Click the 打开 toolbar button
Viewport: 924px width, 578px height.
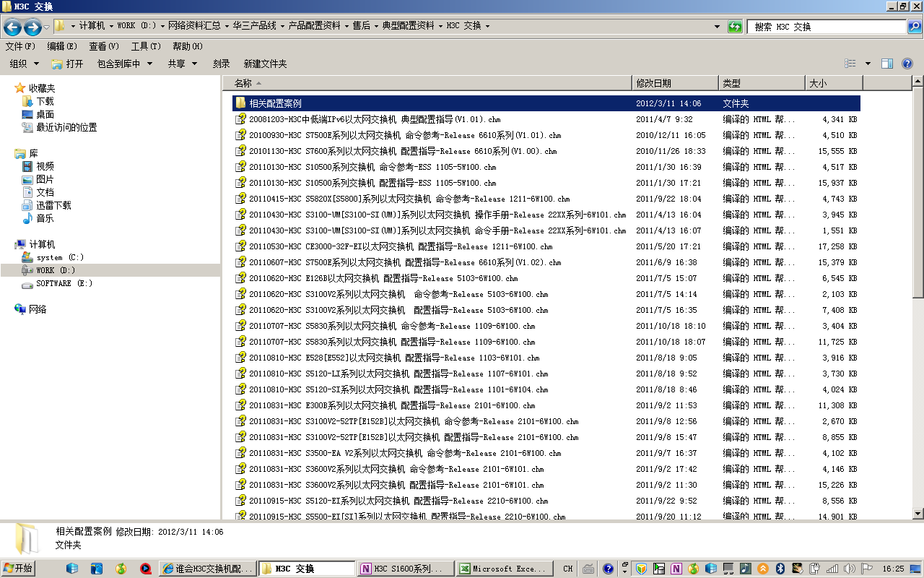(x=68, y=64)
